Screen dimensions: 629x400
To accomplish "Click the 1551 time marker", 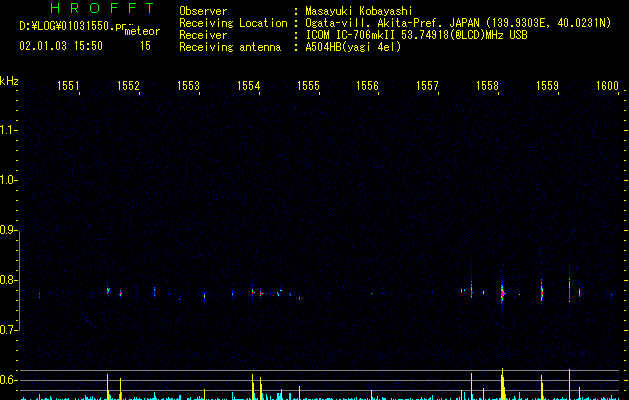I will [x=68, y=86].
